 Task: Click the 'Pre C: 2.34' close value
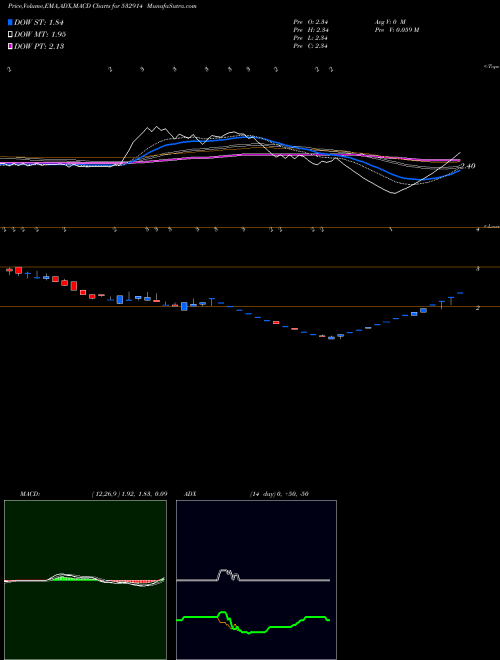[311, 45]
